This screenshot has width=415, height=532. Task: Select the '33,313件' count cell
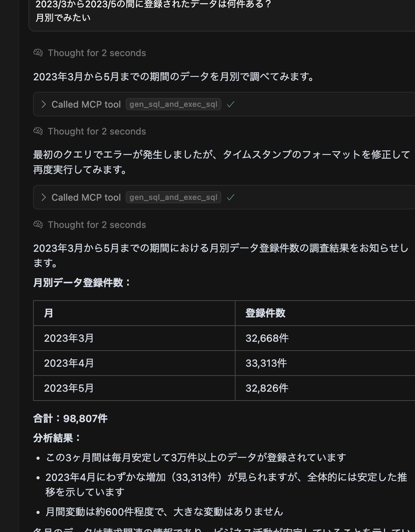[325, 363]
